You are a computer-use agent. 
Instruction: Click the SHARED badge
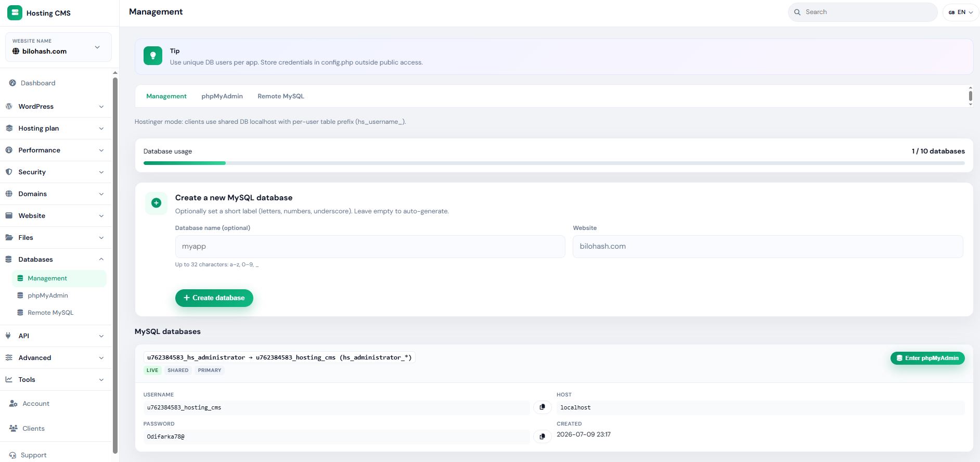click(x=178, y=370)
